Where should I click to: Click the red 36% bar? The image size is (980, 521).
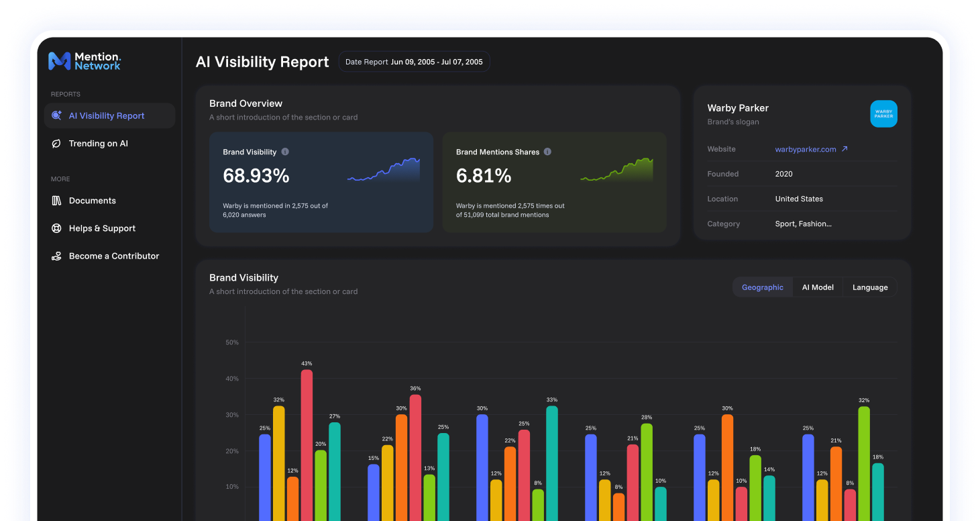tap(415, 458)
